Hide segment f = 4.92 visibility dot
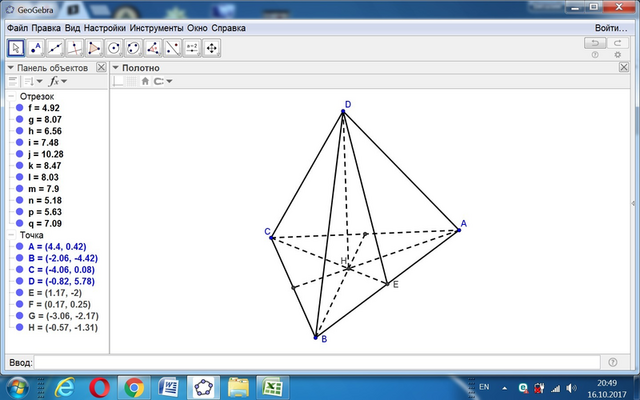Viewport: 640px width, 400px height. (x=19, y=108)
